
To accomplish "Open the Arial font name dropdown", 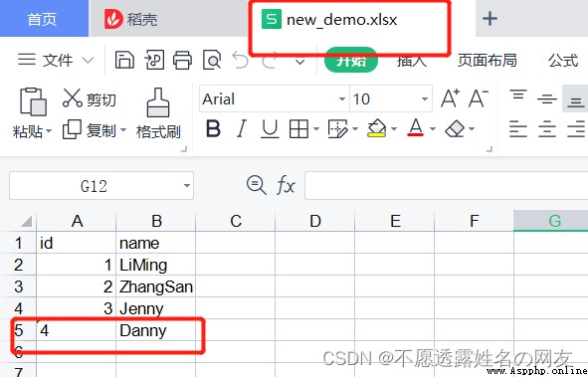I will point(341,98).
